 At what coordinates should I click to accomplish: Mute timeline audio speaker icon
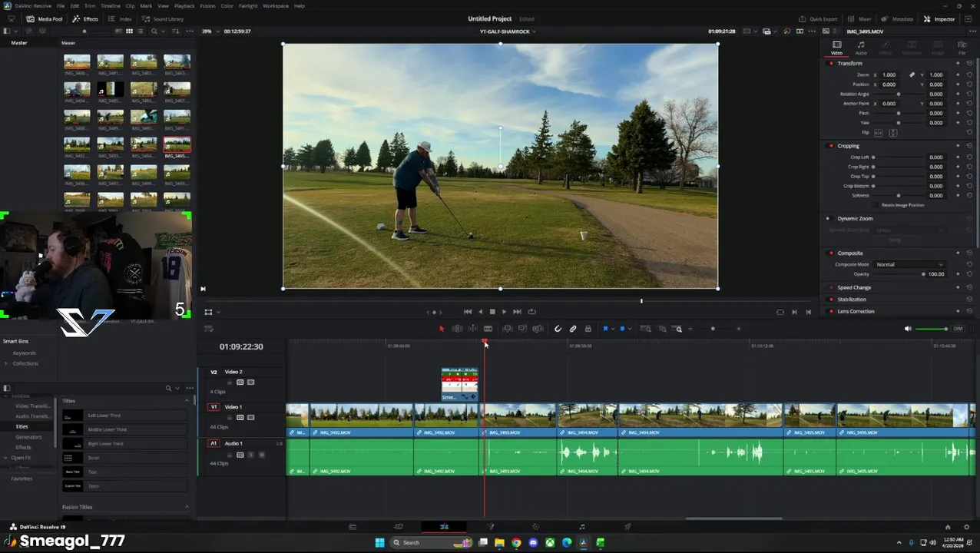(x=908, y=329)
